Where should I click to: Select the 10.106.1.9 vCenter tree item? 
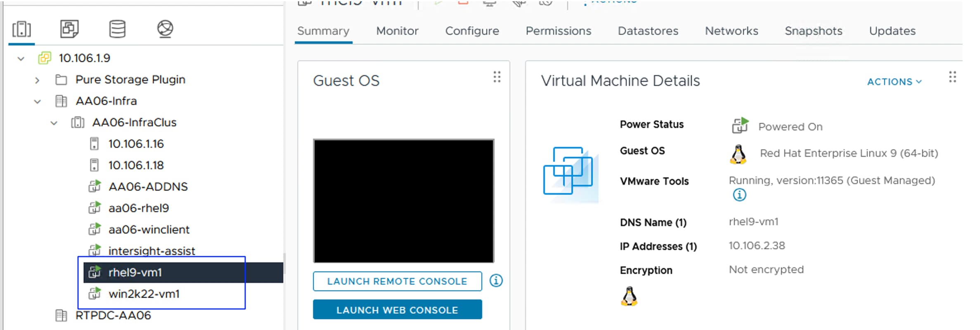(x=85, y=58)
